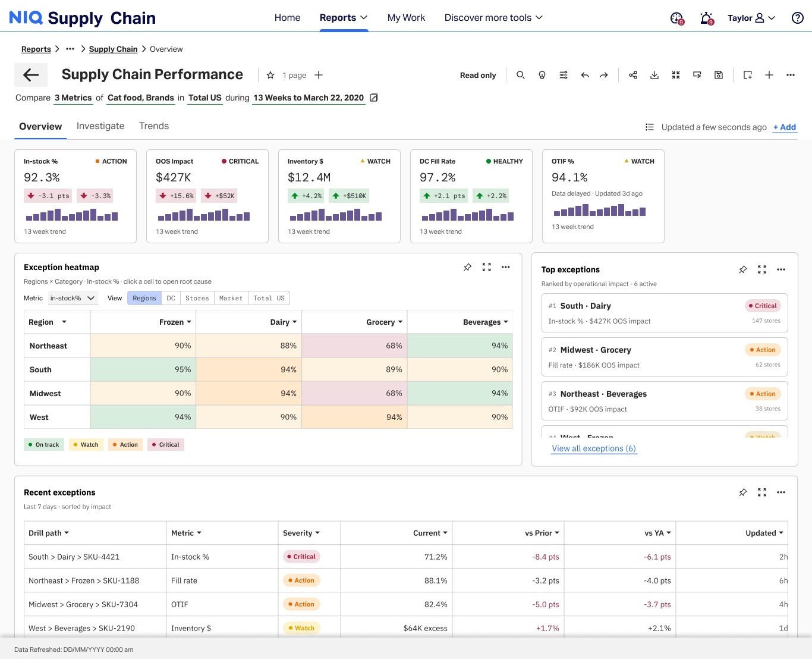The height and width of the screenshot is (659, 812).
Task: Open the Taylor user account menu
Action: 751,18
